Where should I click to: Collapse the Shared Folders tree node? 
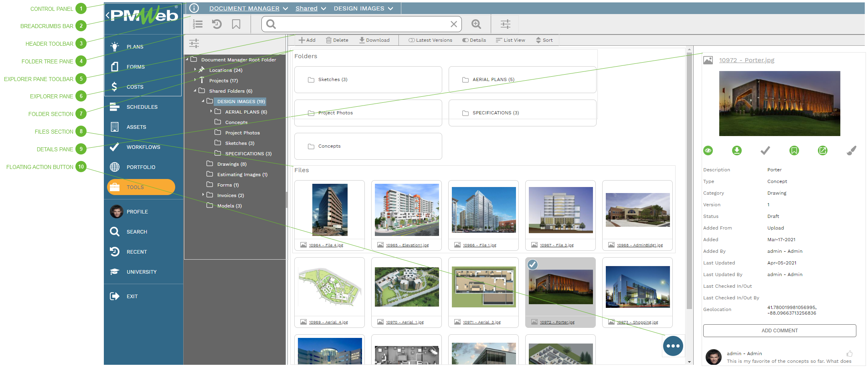point(195,91)
